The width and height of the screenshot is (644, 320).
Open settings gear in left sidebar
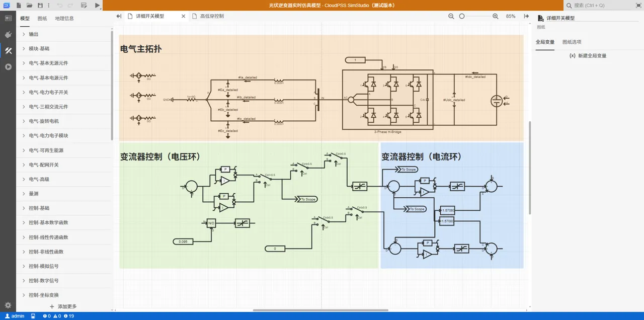click(8, 305)
